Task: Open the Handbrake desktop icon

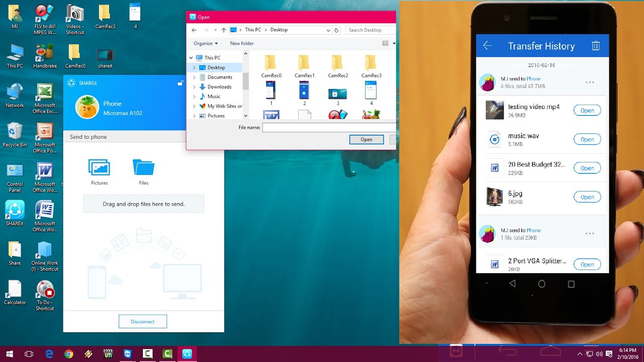Action: pyautogui.click(x=45, y=56)
